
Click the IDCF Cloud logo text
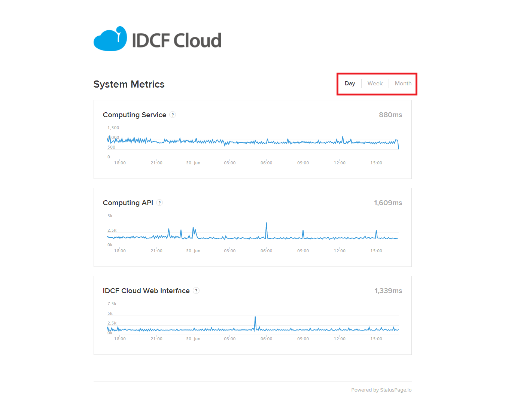(x=176, y=40)
